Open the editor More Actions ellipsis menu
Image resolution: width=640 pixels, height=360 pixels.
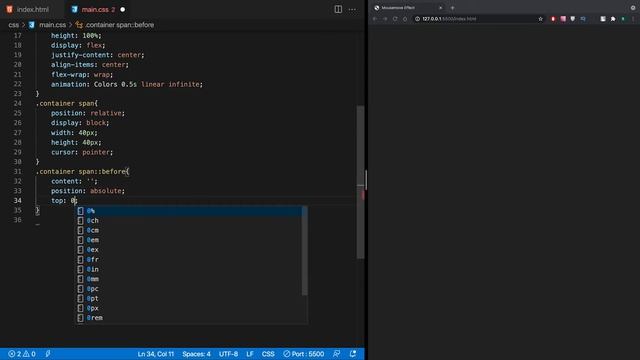[352, 9]
